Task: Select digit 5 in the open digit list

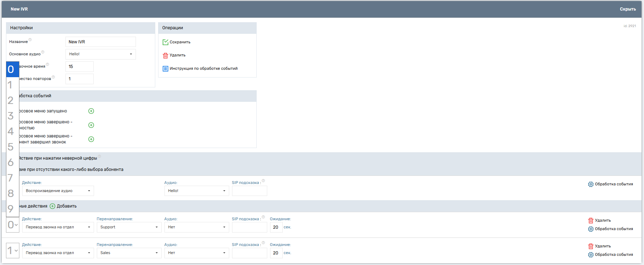Action: coord(11,147)
